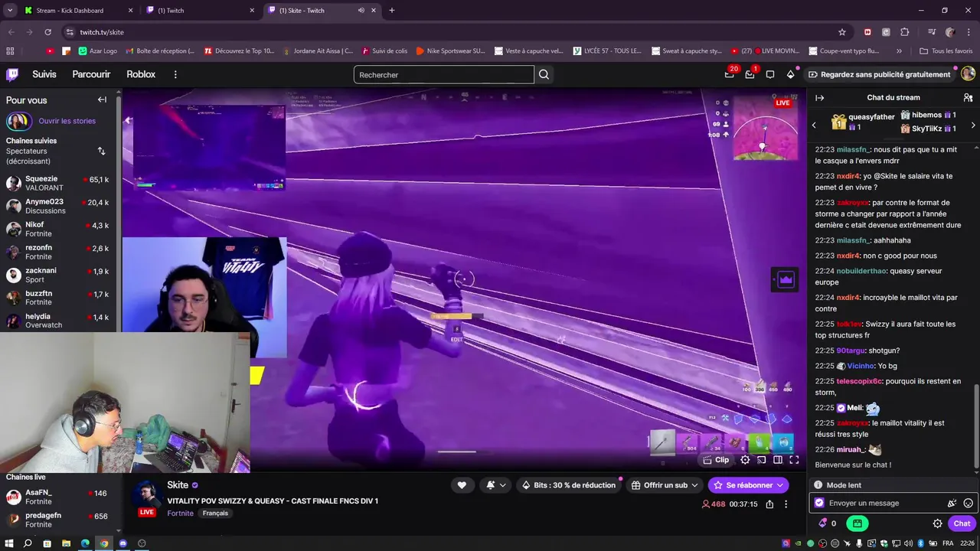
Task: Open stream options three-dot menu
Action: pyautogui.click(x=786, y=504)
